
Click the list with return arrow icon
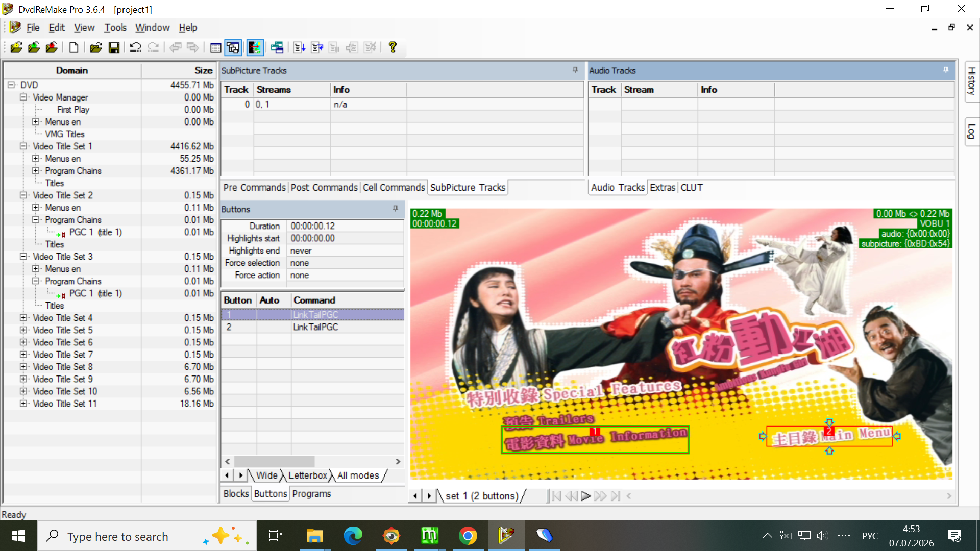click(317, 47)
